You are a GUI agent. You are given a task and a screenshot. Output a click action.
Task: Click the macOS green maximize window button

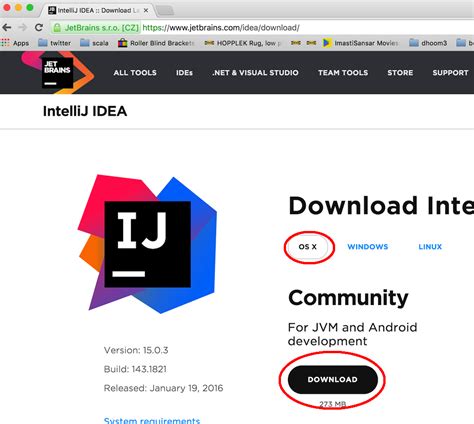click(x=30, y=7)
